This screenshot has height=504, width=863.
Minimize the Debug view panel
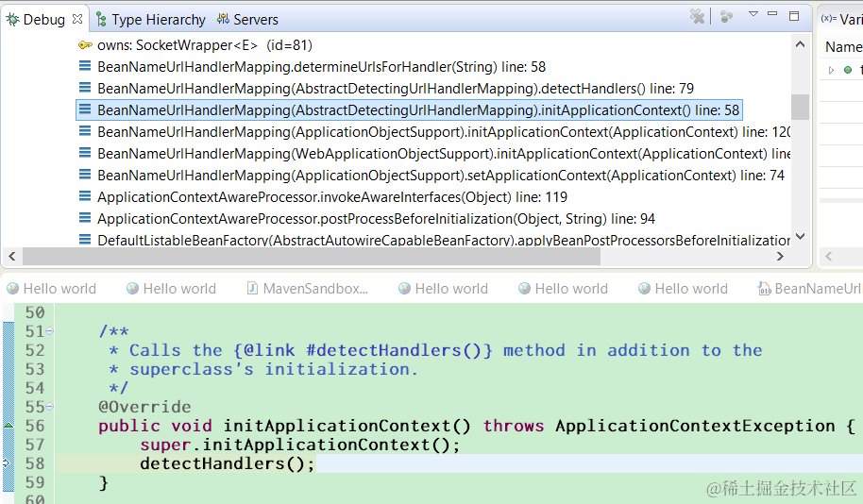[772, 14]
